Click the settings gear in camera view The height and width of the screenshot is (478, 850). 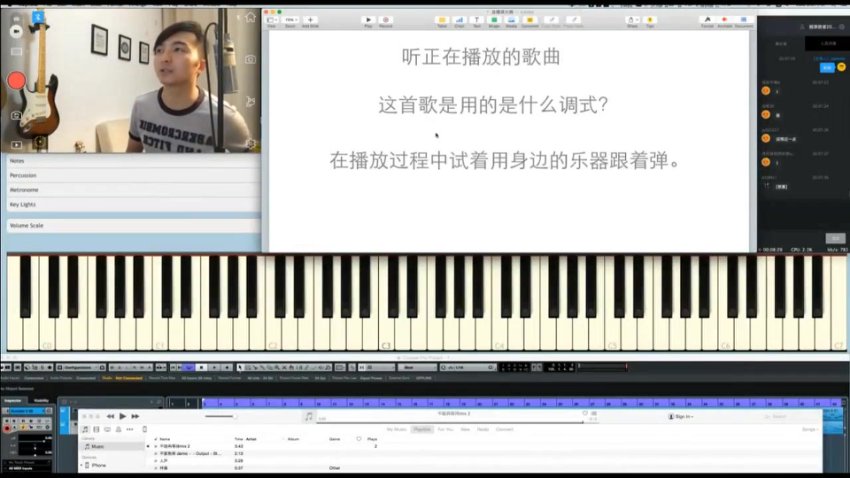click(x=250, y=143)
